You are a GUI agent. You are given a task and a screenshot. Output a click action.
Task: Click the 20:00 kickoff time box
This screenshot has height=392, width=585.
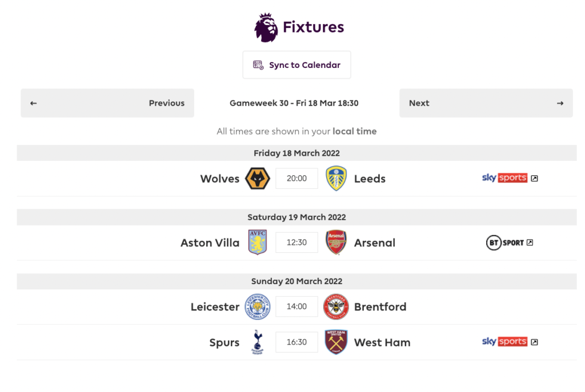296,178
